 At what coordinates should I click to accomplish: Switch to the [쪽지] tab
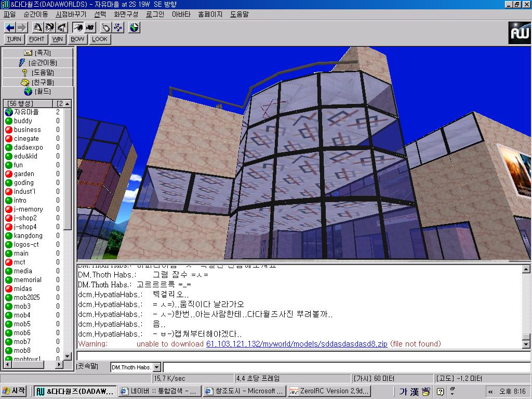click(x=37, y=53)
